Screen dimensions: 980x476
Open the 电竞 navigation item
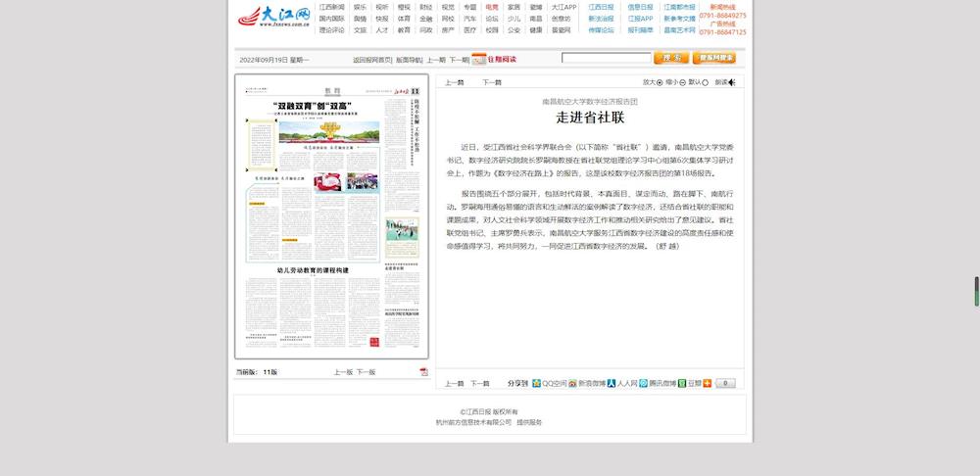pos(491,7)
